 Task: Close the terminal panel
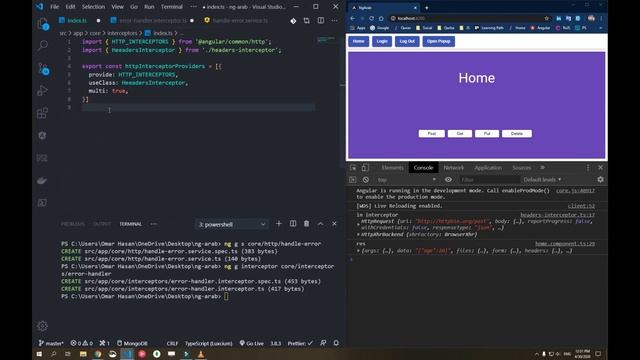click(x=334, y=224)
